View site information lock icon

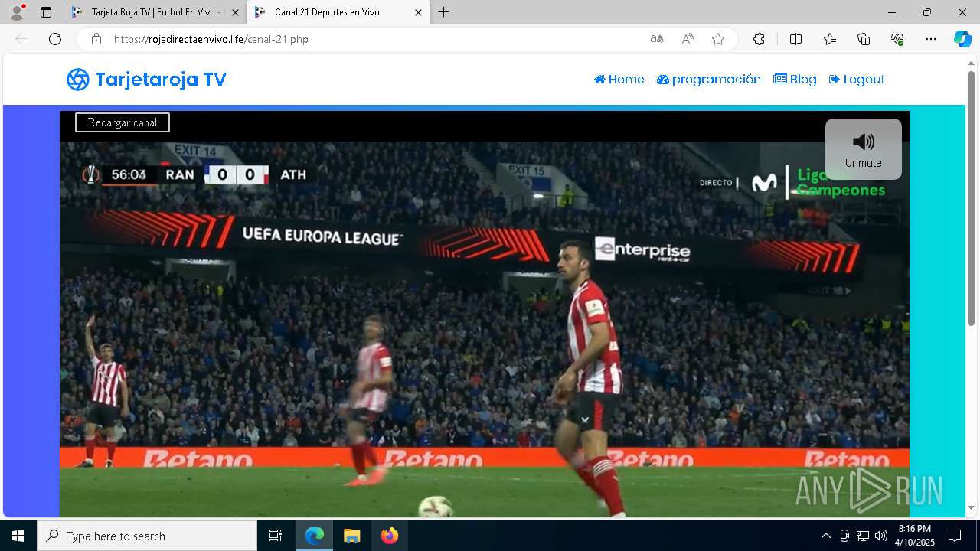[x=96, y=39]
